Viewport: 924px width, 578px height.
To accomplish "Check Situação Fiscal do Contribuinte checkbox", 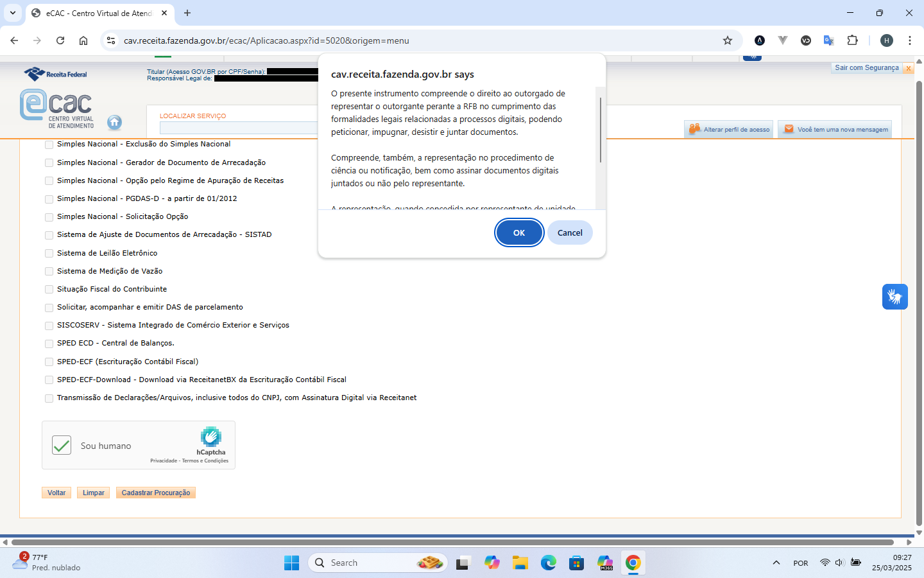I will click(49, 290).
